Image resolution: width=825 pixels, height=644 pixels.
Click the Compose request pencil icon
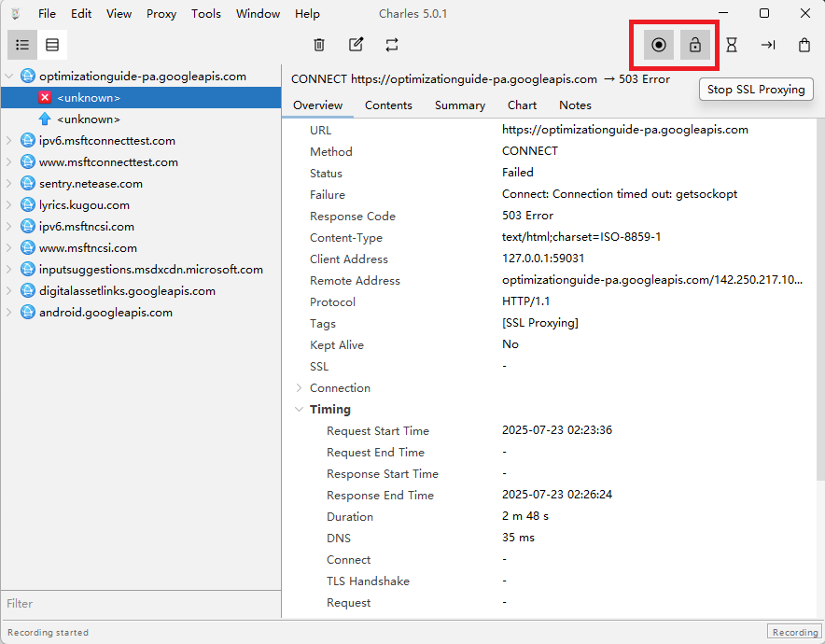[x=356, y=45]
